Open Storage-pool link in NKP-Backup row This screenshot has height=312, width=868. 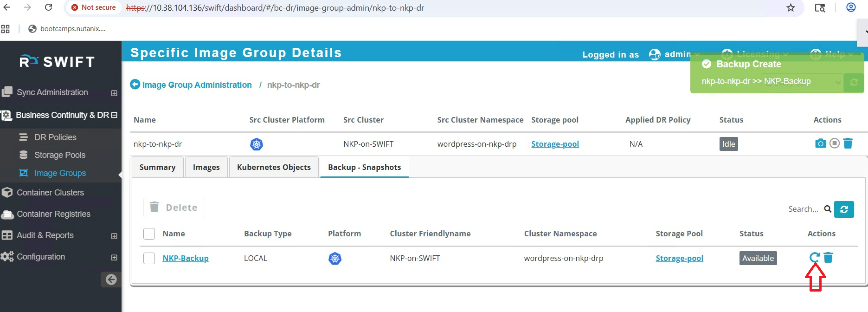pos(679,258)
